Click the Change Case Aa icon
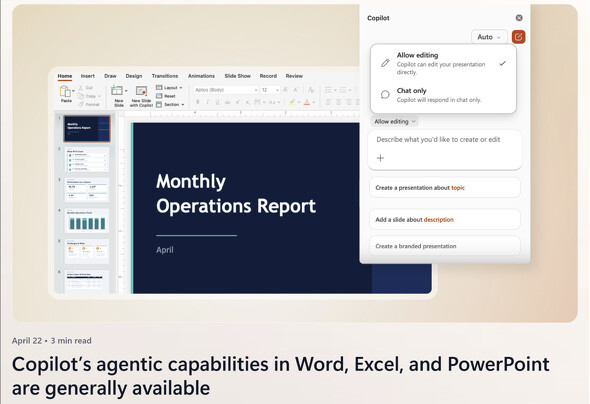 pyautogui.click(x=272, y=102)
